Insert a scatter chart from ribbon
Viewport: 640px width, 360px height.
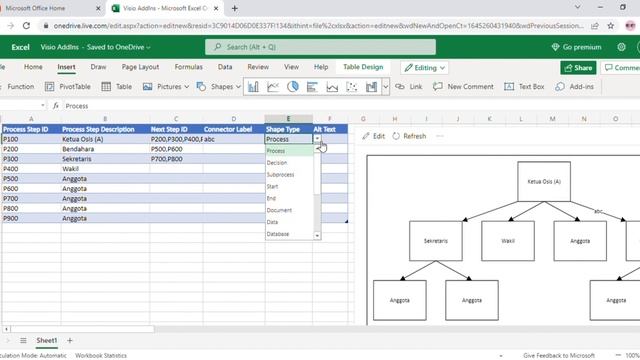[x=352, y=87]
